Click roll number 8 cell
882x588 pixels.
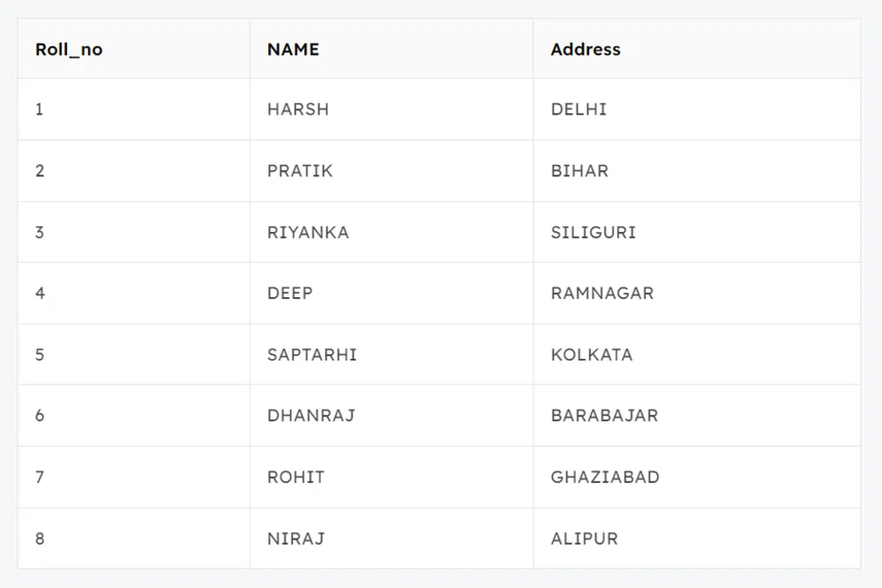tap(40, 538)
